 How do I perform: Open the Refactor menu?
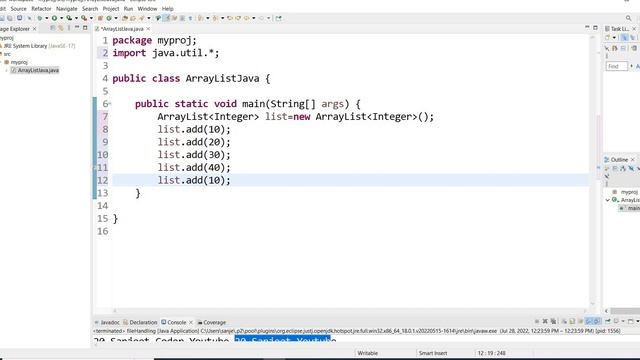point(41,9)
